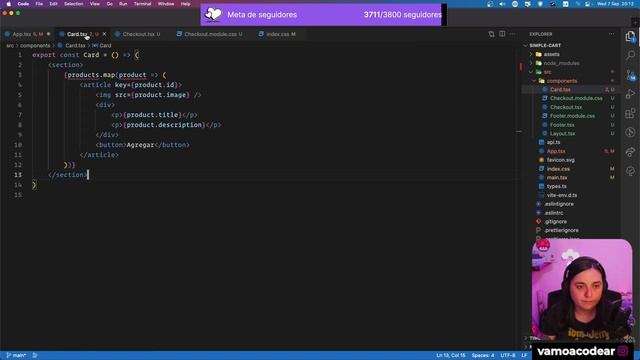
Task: Switch to the Checkout.module.css tab
Action: tap(213, 34)
